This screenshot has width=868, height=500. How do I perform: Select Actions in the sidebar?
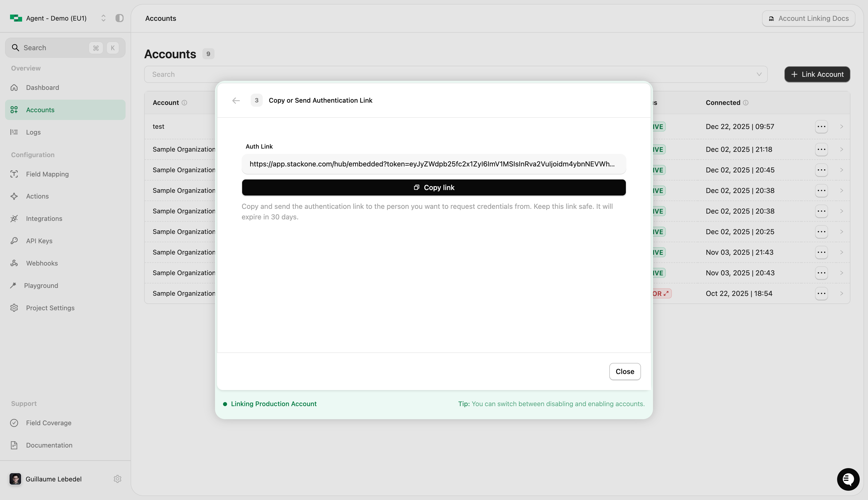[65, 196]
